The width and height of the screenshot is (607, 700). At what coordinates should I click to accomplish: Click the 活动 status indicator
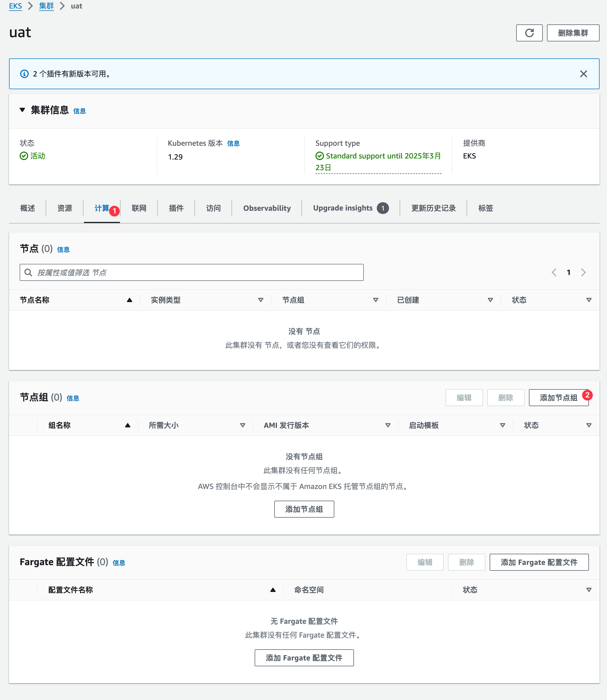pyautogui.click(x=32, y=156)
